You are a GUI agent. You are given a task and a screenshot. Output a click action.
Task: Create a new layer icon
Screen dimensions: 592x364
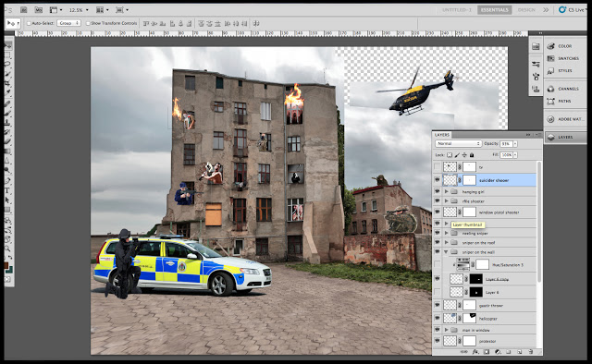(x=520, y=352)
